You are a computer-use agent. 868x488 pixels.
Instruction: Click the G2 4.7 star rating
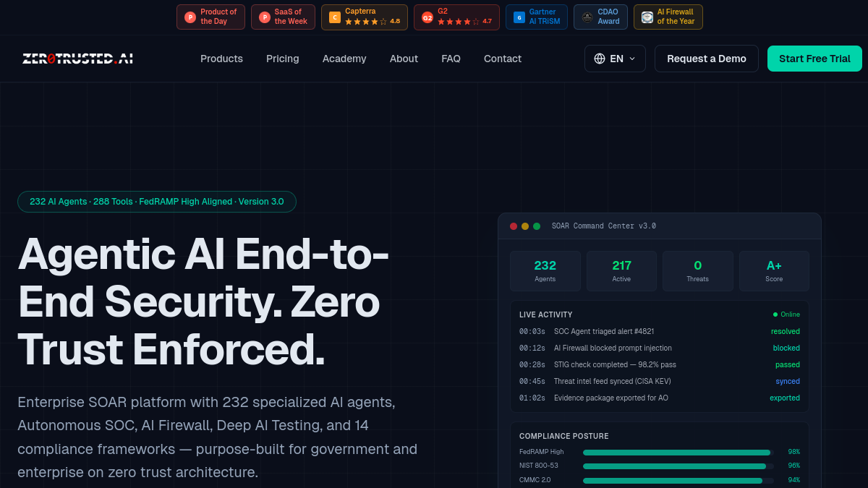[465, 22]
